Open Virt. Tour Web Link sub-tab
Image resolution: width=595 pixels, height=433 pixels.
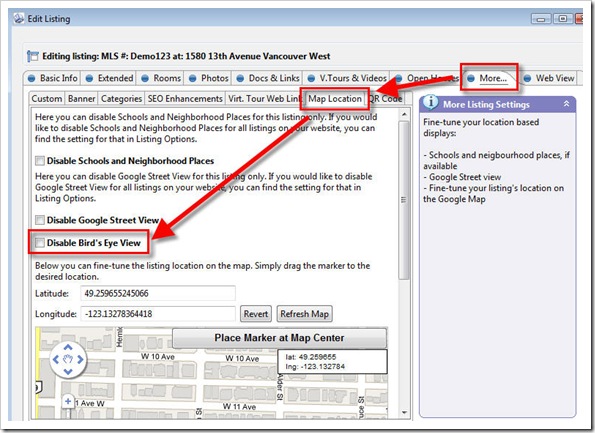coord(264,99)
